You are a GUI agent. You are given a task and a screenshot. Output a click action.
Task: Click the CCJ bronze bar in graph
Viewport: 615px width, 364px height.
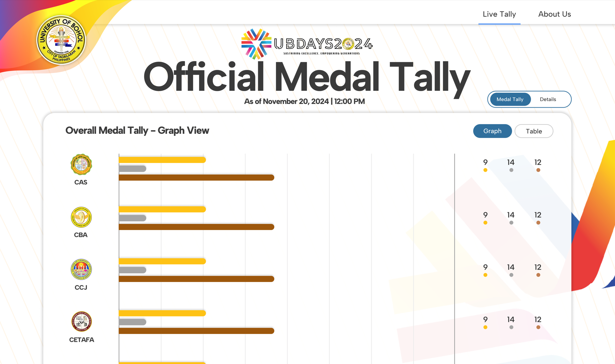click(196, 279)
